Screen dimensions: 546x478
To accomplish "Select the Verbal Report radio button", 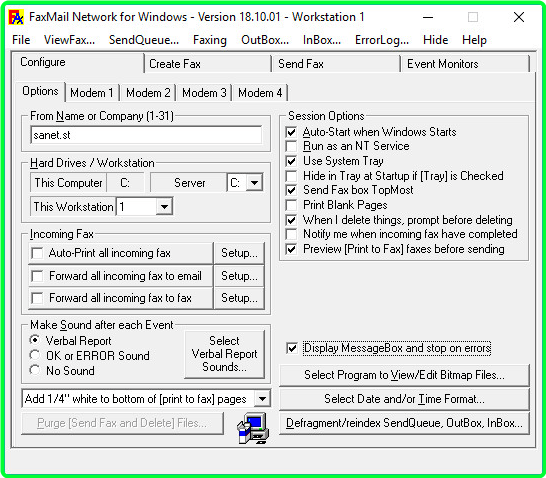I will pos(35,340).
